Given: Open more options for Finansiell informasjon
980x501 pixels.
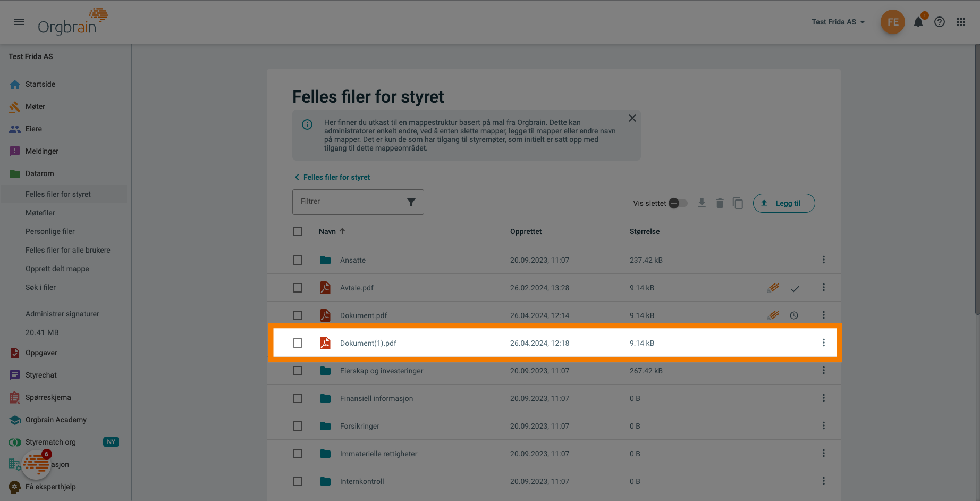Looking at the screenshot, I should pos(824,398).
